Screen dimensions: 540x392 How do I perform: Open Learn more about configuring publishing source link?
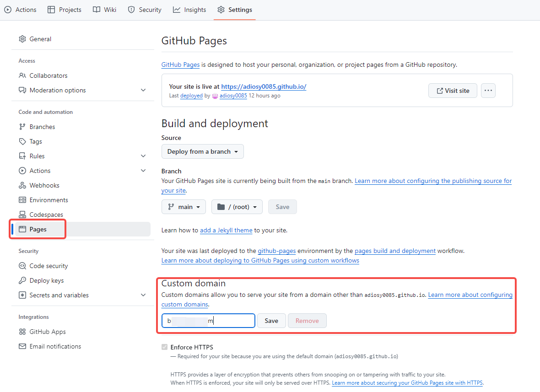click(433, 181)
